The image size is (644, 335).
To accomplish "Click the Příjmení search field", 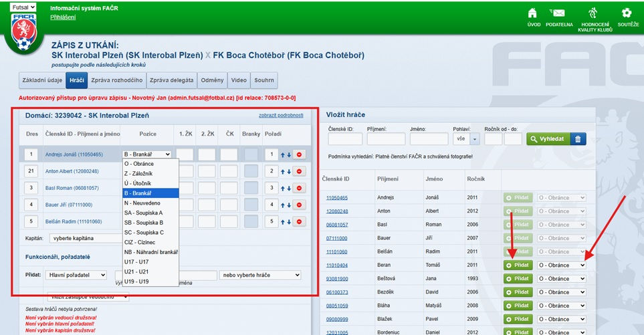I will click(x=386, y=139).
